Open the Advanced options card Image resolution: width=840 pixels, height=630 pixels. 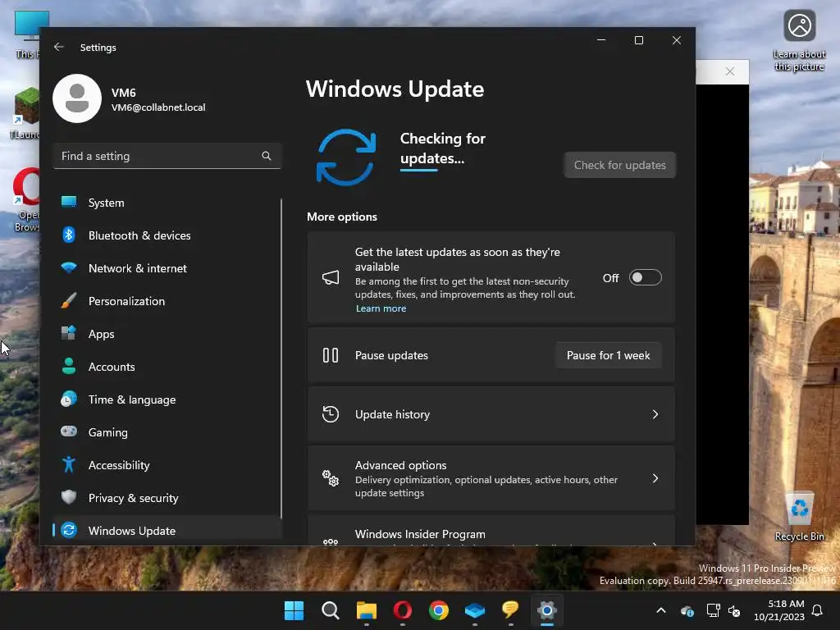[491, 478]
